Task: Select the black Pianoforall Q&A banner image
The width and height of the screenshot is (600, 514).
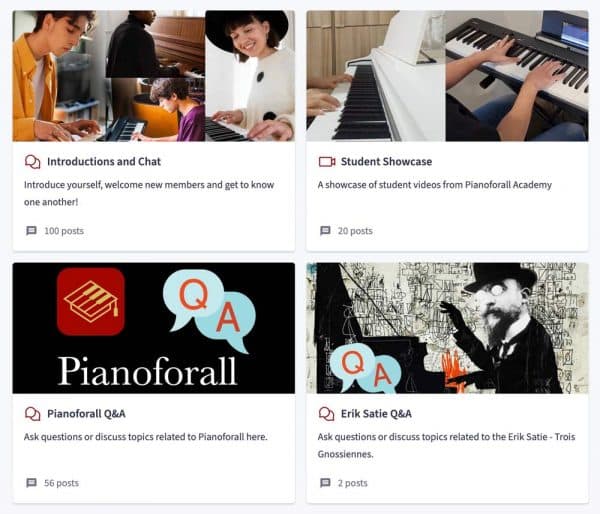Action: [x=154, y=328]
